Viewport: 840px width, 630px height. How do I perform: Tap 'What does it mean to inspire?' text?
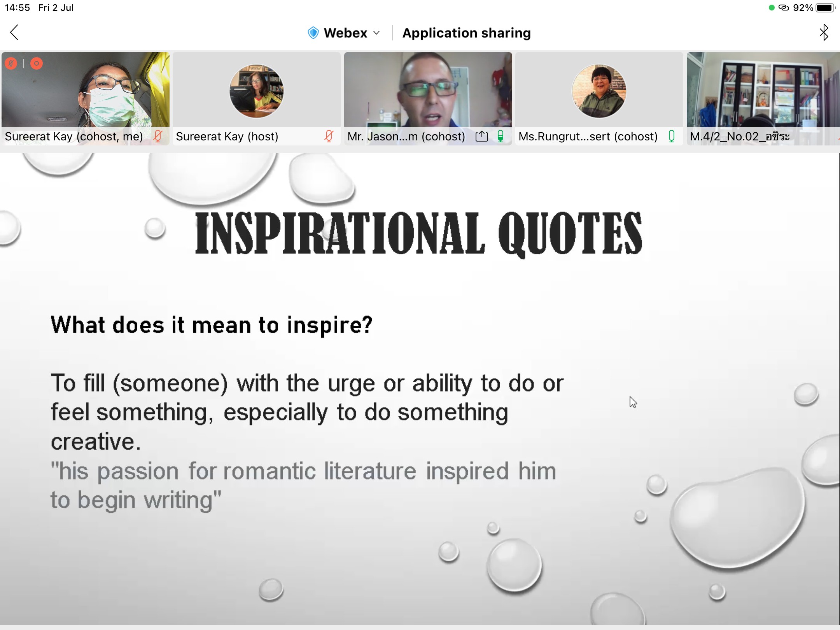tap(212, 325)
